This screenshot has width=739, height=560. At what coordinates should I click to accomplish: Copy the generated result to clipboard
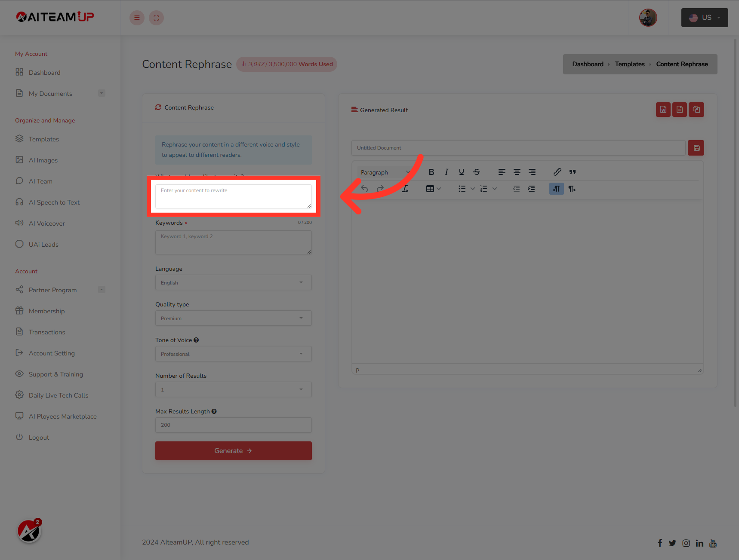click(696, 110)
